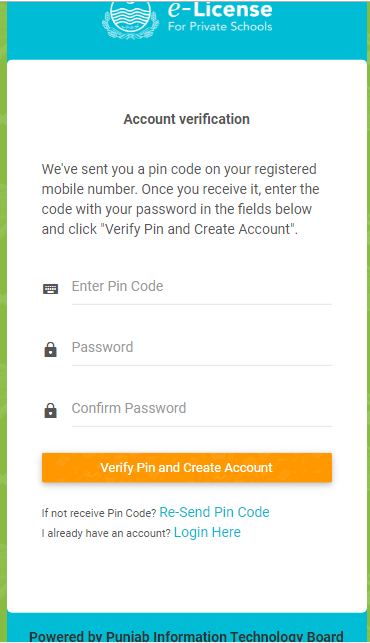The width and height of the screenshot is (370, 643).
Task: Focus the Password input field
Action: click(202, 347)
